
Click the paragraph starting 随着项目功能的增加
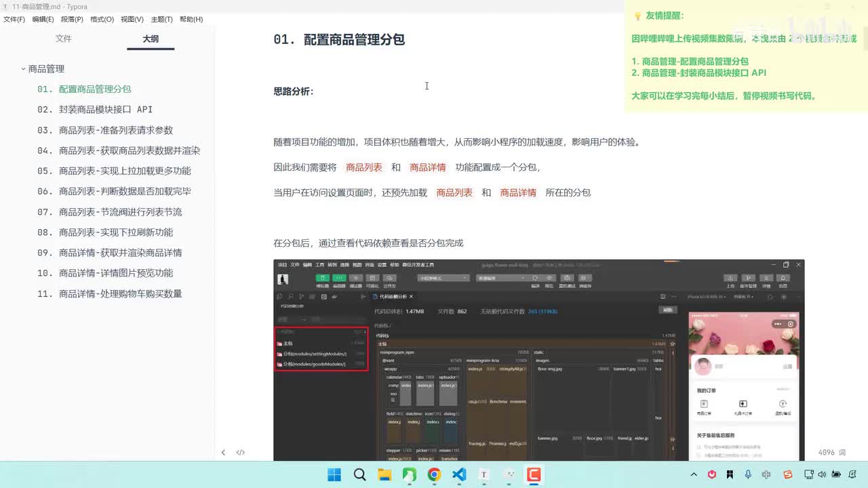(x=457, y=142)
